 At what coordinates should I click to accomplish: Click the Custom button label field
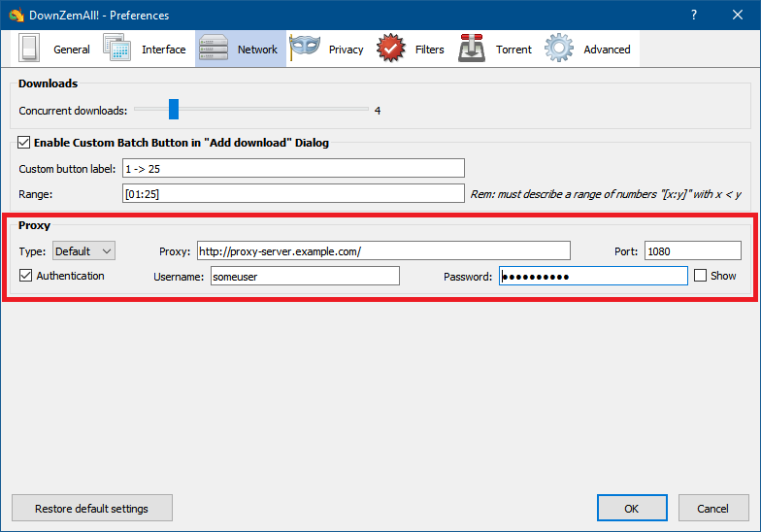[x=293, y=168]
